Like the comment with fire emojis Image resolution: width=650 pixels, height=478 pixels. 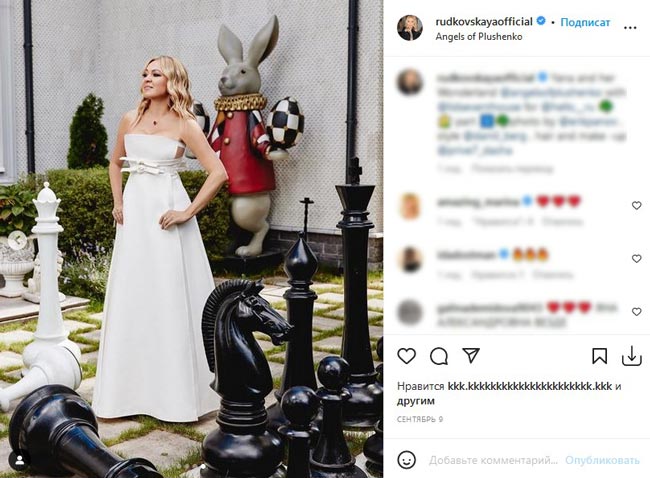pyautogui.click(x=636, y=258)
